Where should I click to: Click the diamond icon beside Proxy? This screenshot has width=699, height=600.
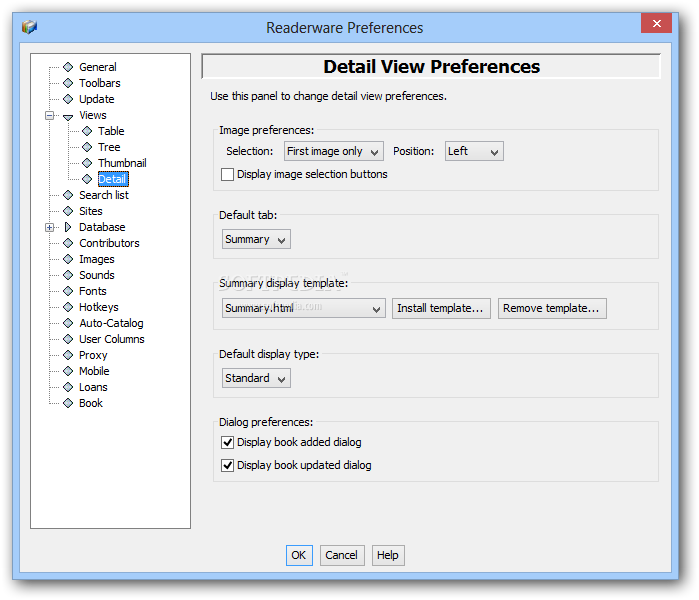[68, 355]
